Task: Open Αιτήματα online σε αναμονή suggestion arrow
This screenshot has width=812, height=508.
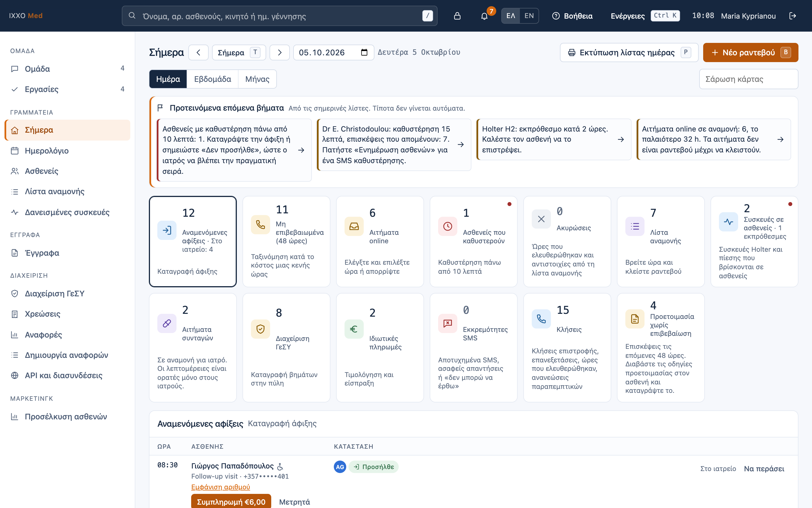Action: [x=780, y=139]
